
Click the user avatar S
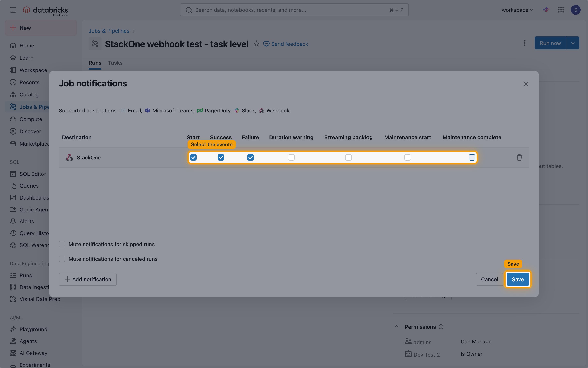[x=575, y=10]
